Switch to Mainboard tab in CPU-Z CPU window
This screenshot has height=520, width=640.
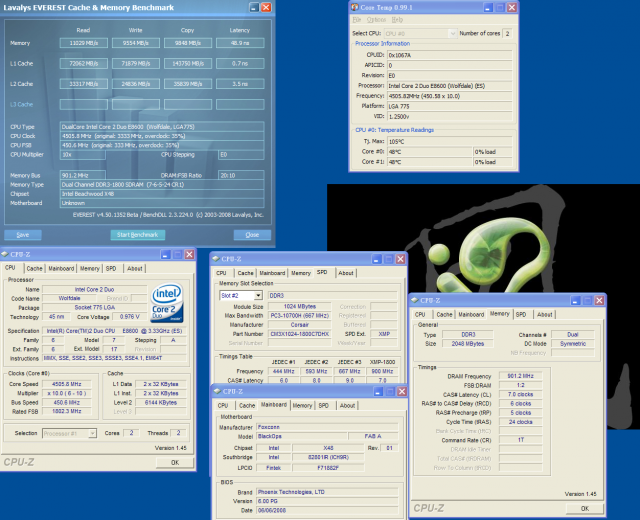(61, 268)
